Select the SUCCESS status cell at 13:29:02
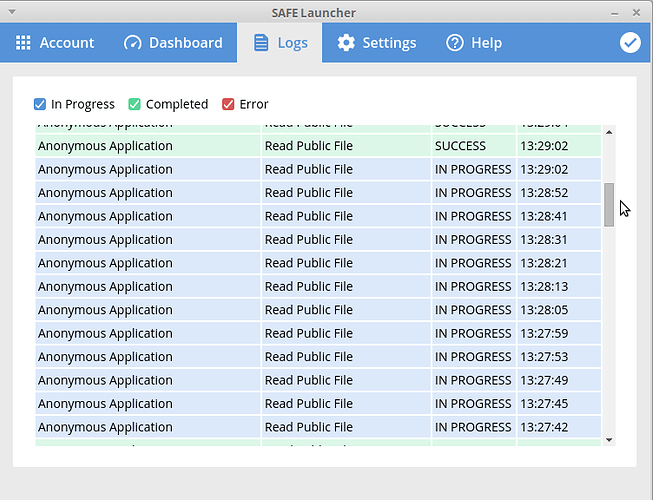Viewport: 653px width, 500px height. 474,146
